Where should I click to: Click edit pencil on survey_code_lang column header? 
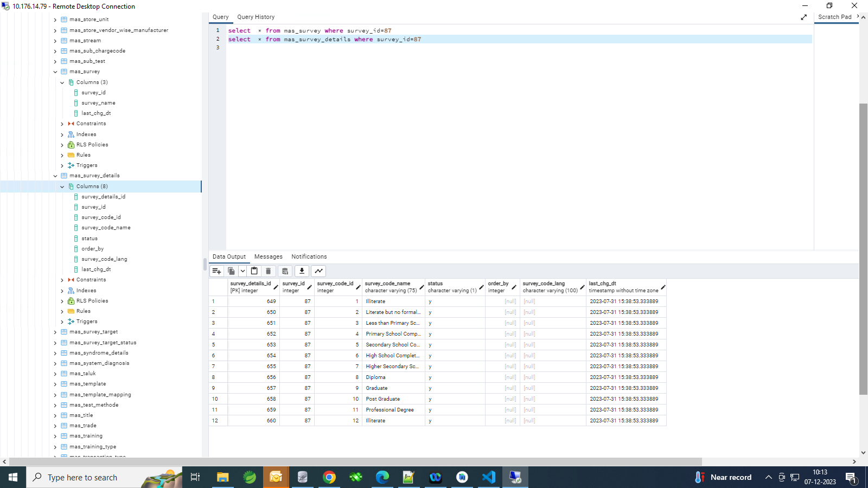coord(582,287)
